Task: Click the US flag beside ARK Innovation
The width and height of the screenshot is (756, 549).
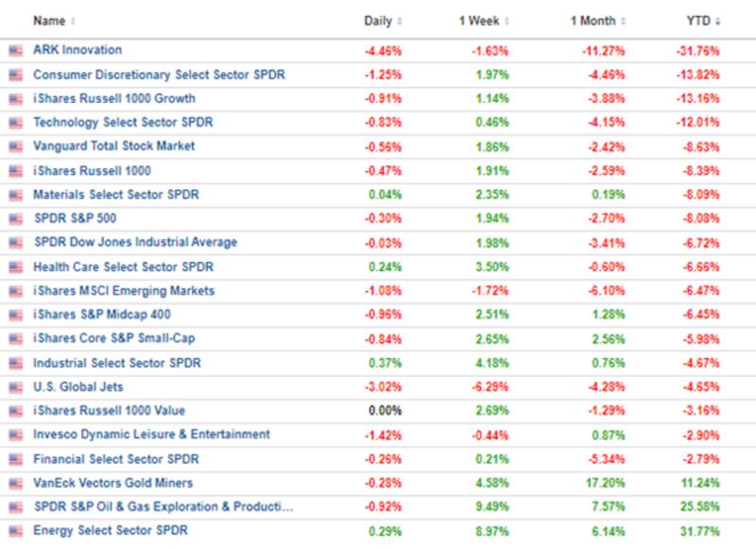Action: (x=16, y=50)
